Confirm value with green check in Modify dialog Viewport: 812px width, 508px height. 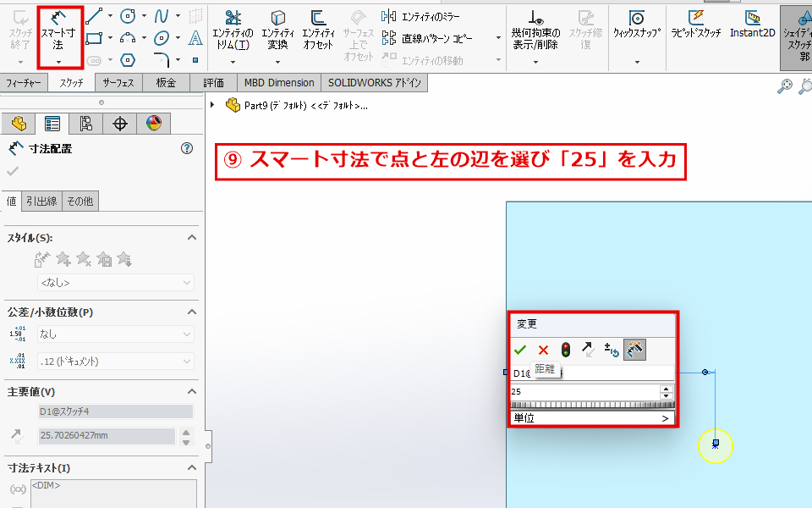(520, 350)
